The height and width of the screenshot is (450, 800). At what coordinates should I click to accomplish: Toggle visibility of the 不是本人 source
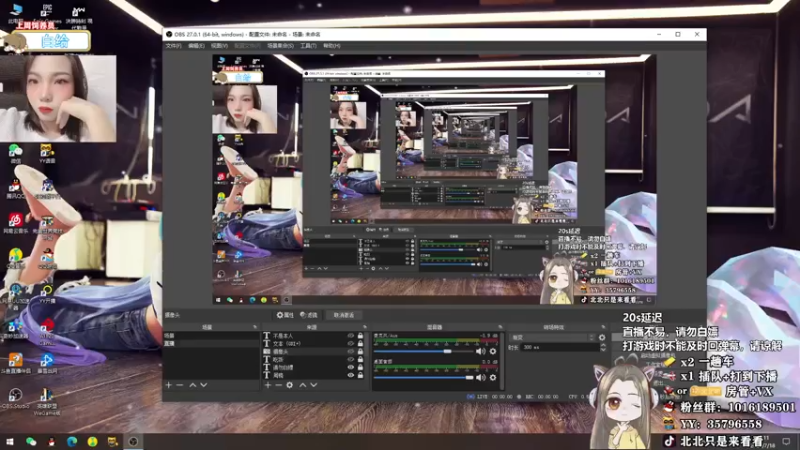351,336
